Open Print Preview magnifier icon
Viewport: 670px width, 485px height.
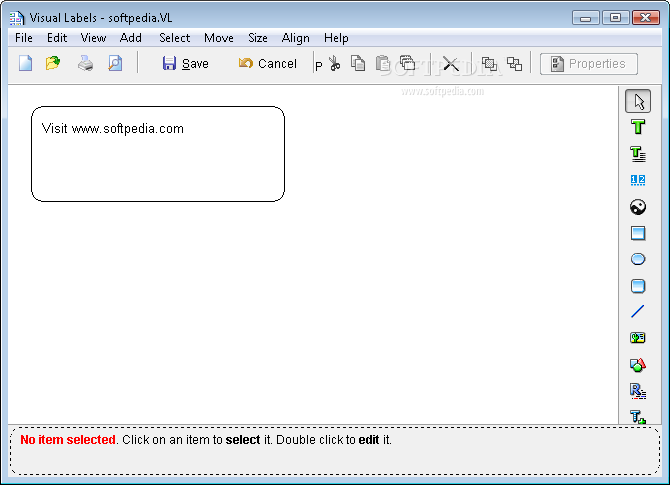[x=115, y=63]
